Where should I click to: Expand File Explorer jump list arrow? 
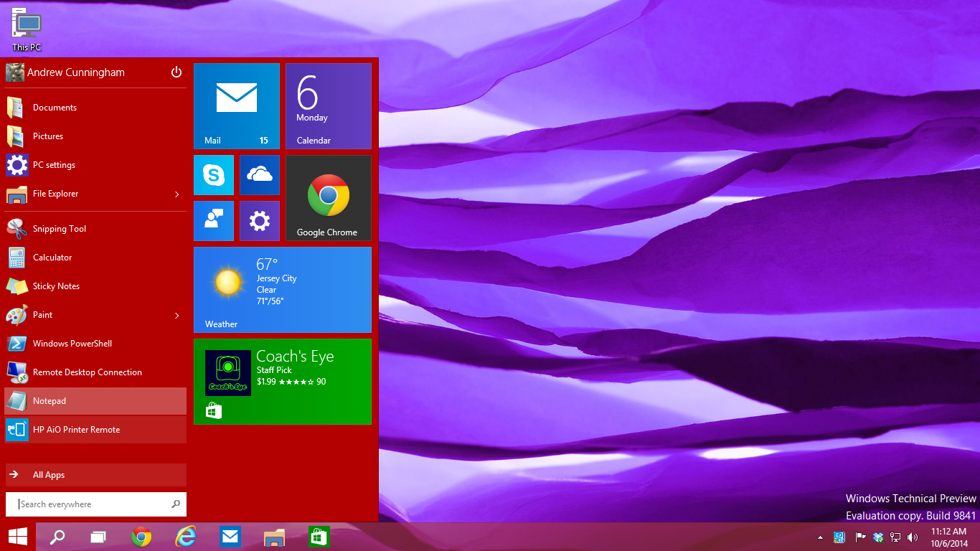(x=176, y=194)
